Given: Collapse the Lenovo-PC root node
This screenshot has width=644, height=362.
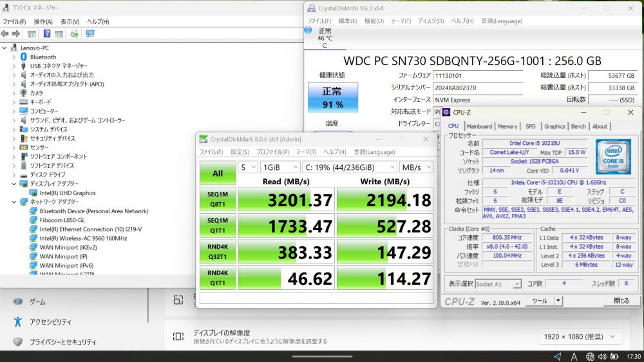Looking at the screenshot, I should (x=5, y=48).
